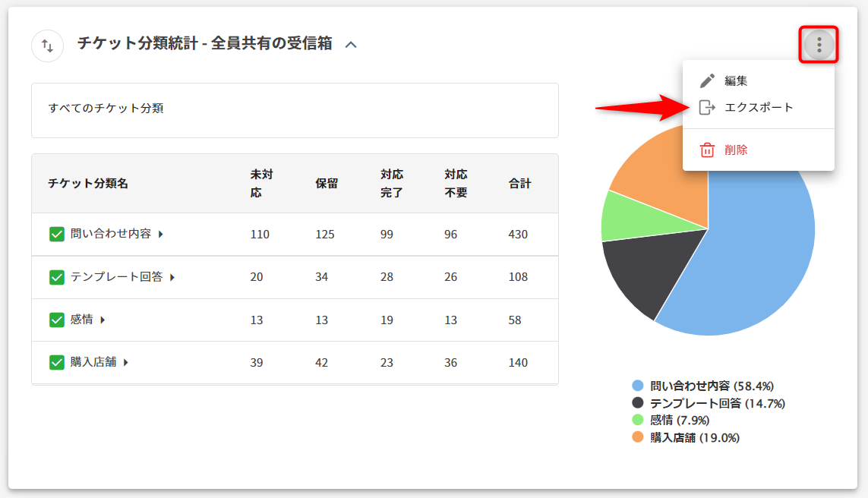Uncheck the 問い合わせ内容 checkbox

[57, 235]
